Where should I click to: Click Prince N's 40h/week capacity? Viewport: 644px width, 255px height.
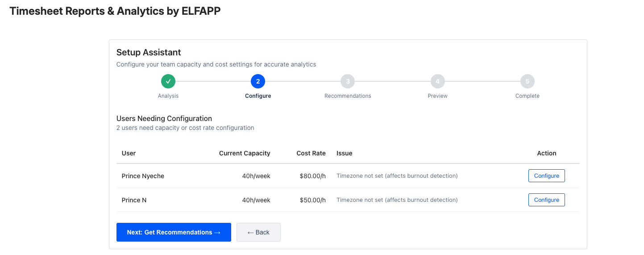click(x=256, y=200)
